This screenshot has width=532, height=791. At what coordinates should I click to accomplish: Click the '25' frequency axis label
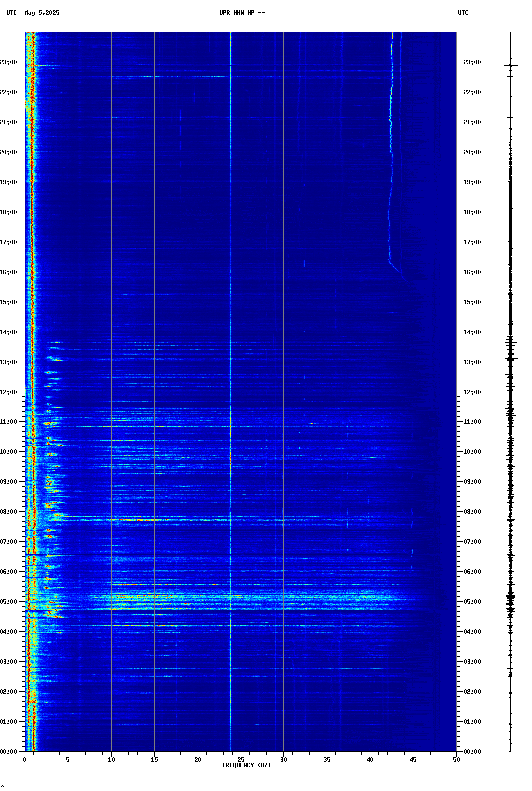241,760
